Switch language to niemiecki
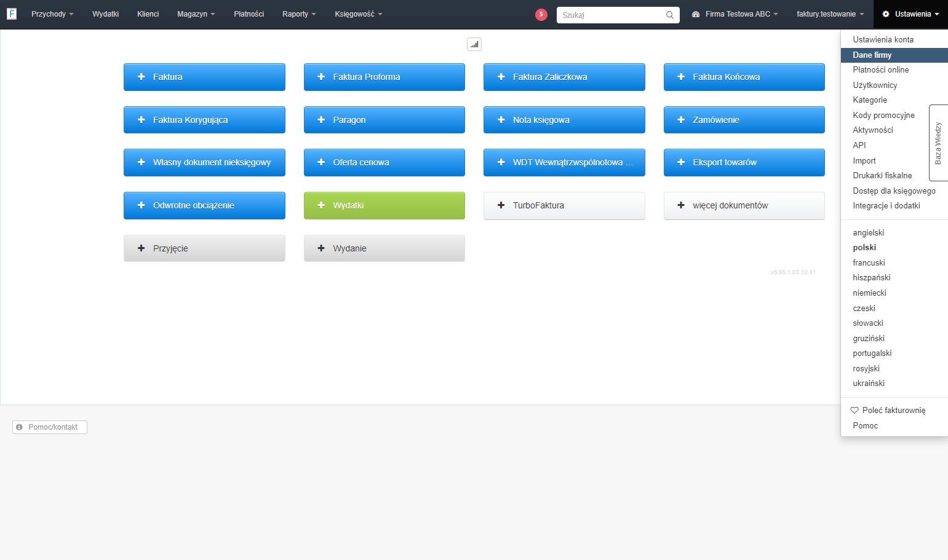 894,293
